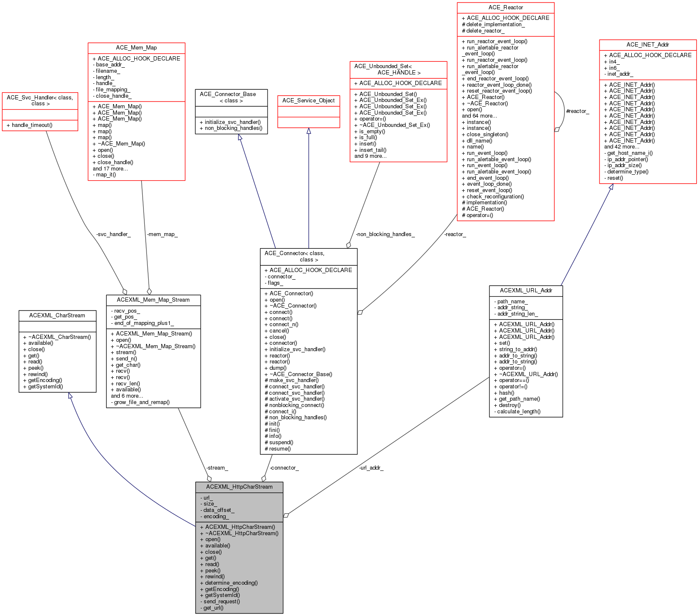
Task: Click the ACE_INET_Addr class title
Action: point(647,45)
